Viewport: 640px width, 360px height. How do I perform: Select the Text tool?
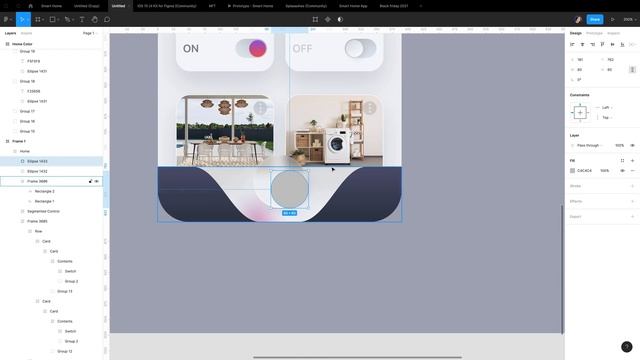82,19
